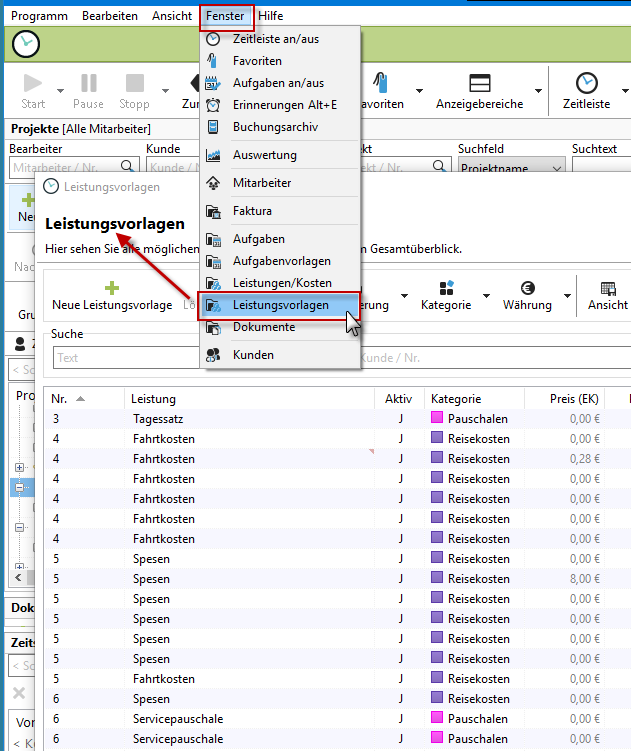Click the Anzeigebereiche toolbar icon
Image resolution: width=631 pixels, height=751 pixels.
pyautogui.click(x=479, y=83)
